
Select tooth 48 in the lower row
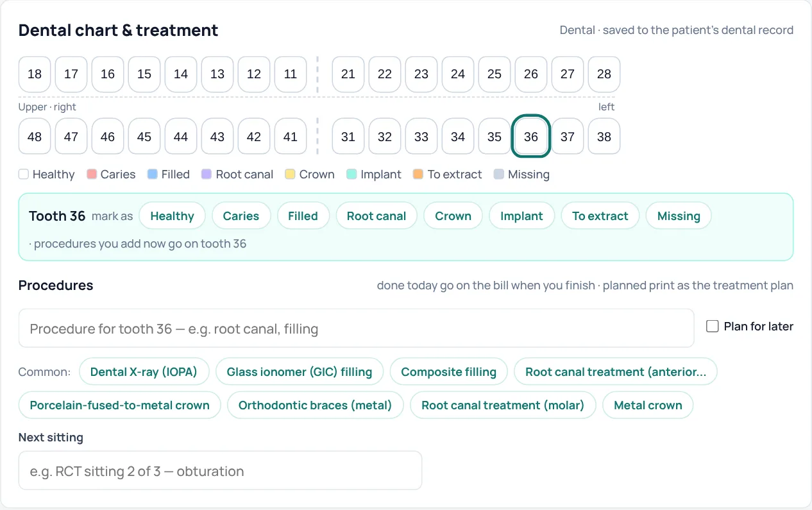coord(35,137)
